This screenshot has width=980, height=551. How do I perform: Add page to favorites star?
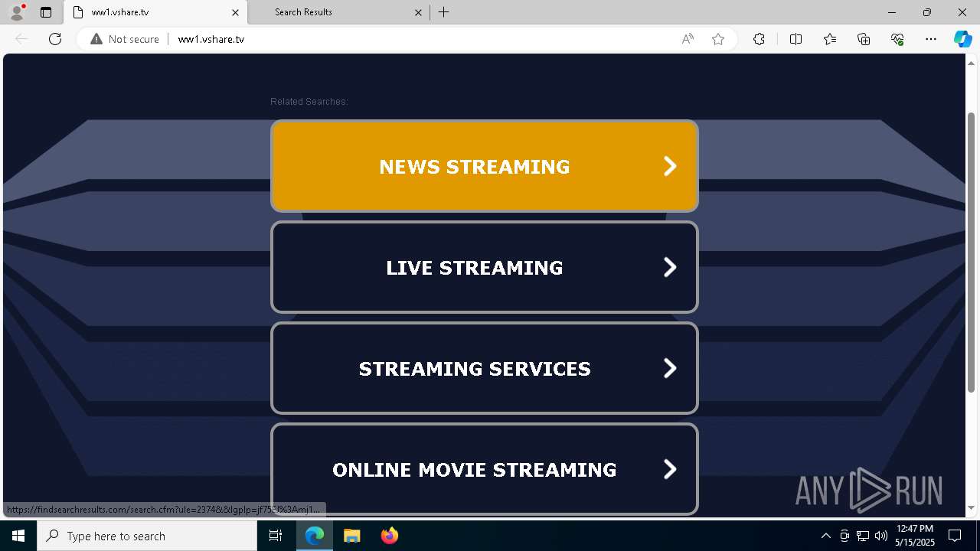[718, 39]
